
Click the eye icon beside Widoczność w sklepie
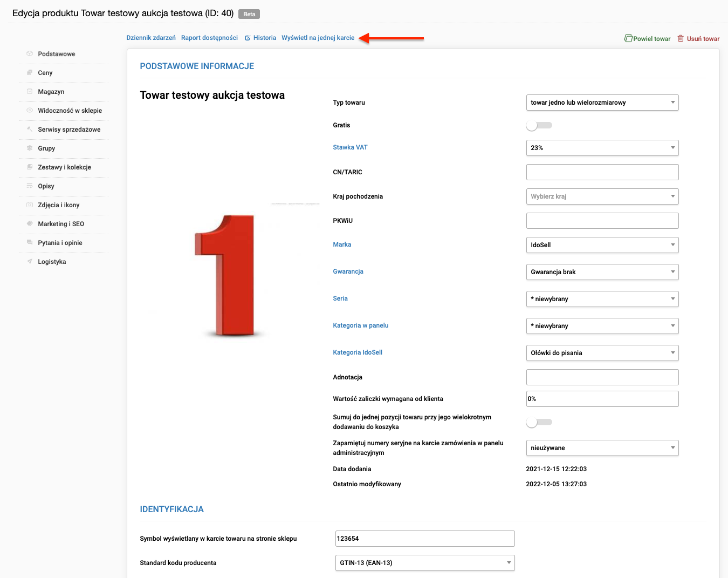point(30,110)
